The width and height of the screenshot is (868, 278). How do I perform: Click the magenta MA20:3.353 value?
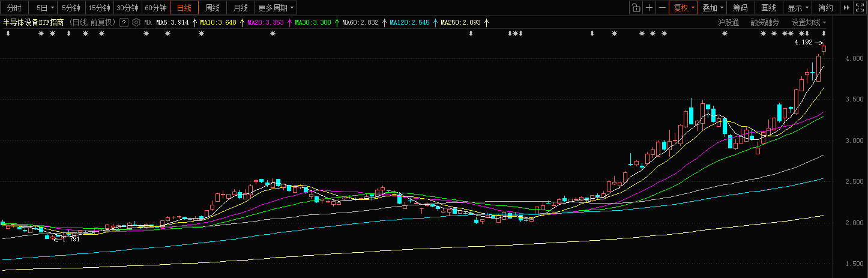point(265,22)
